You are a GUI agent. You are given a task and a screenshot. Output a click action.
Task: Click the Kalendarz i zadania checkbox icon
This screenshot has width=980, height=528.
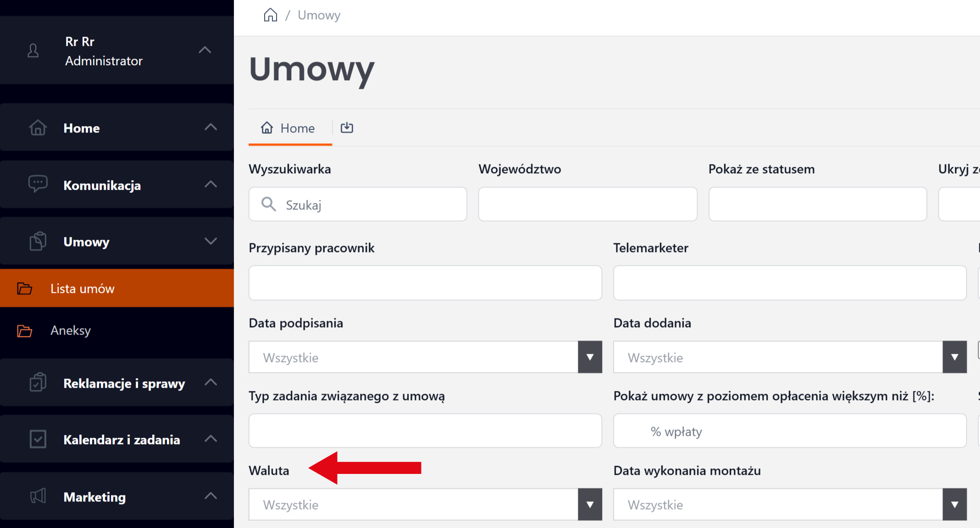38,439
